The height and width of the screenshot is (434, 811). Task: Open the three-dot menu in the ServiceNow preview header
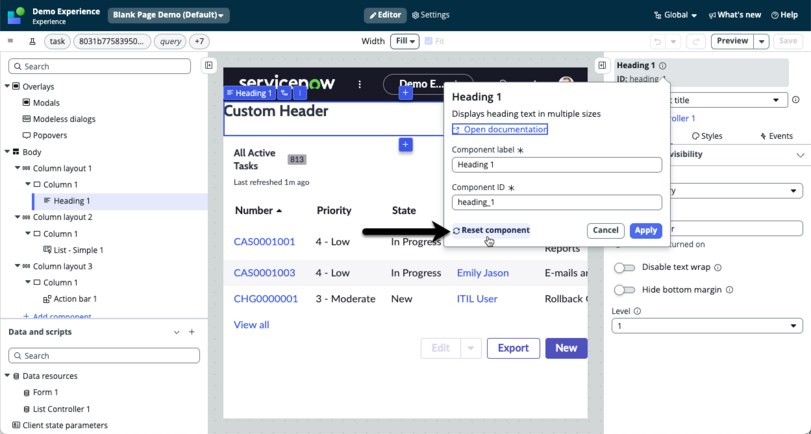[360, 84]
